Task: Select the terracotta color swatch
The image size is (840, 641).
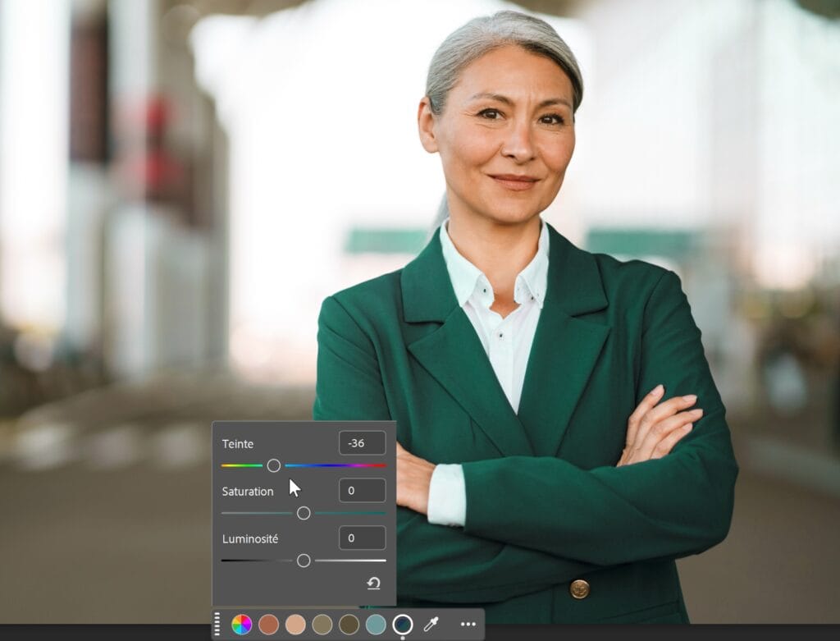Action: [x=267, y=625]
